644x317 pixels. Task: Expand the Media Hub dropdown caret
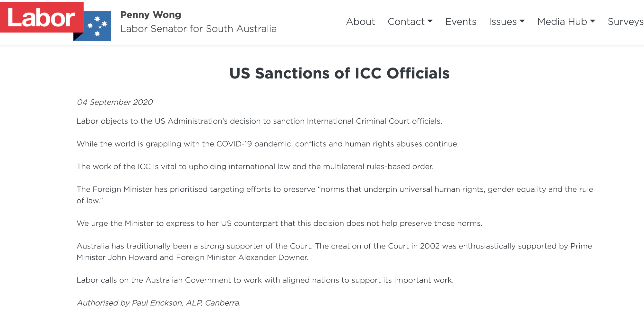[592, 21]
